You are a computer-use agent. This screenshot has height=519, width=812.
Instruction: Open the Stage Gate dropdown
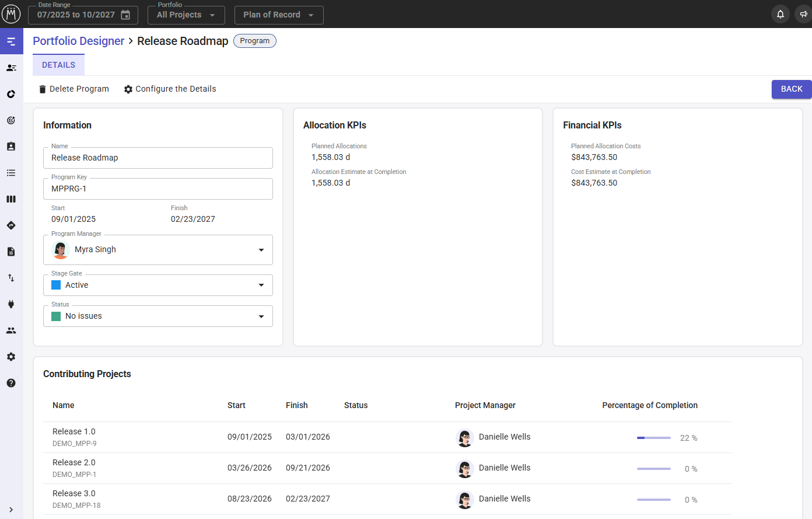point(261,285)
